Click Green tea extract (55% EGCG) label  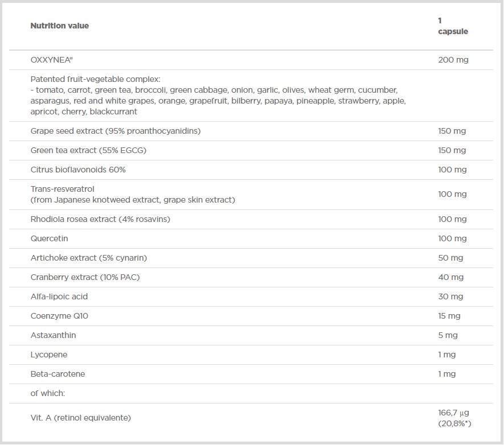click(x=88, y=150)
